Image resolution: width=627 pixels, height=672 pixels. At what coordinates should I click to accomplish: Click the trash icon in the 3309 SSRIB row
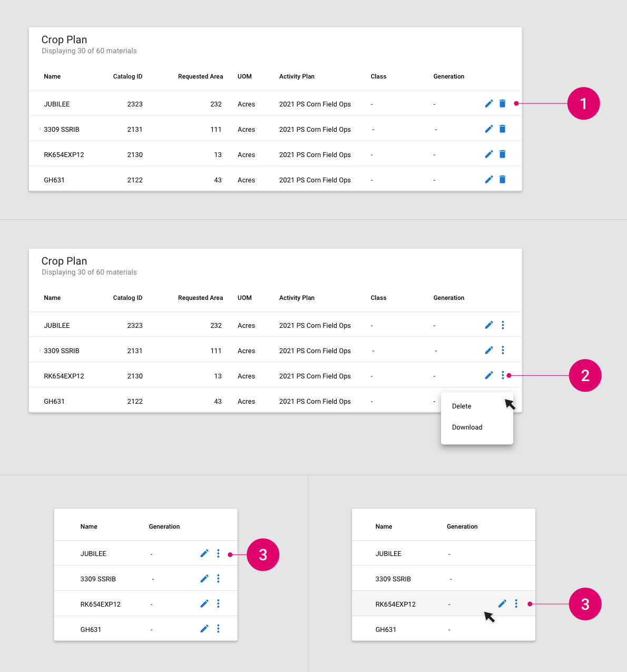[502, 129]
